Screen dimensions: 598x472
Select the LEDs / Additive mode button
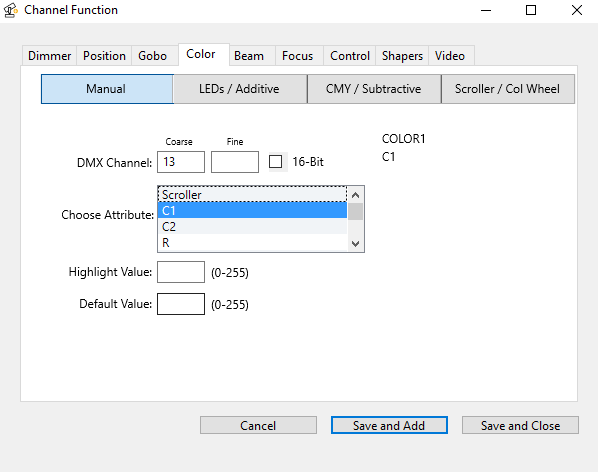(239, 89)
